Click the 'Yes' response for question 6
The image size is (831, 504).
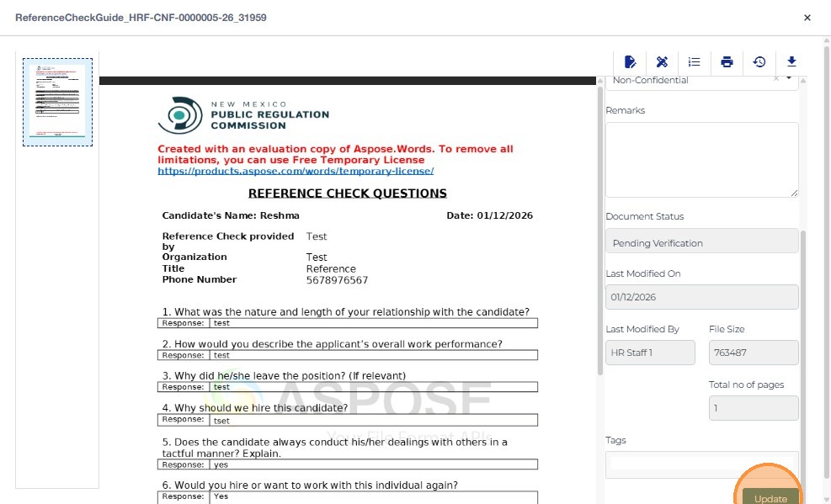pos(221,496)
